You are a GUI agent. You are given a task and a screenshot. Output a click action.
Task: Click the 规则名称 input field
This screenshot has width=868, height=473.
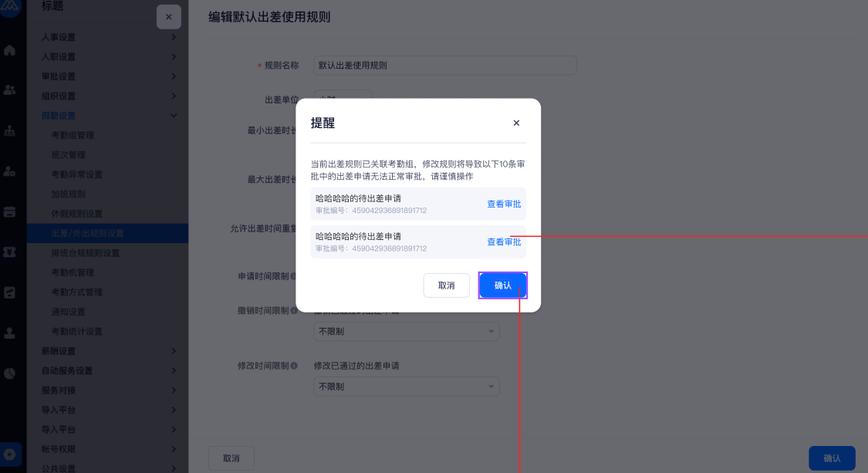coord(445,66)
